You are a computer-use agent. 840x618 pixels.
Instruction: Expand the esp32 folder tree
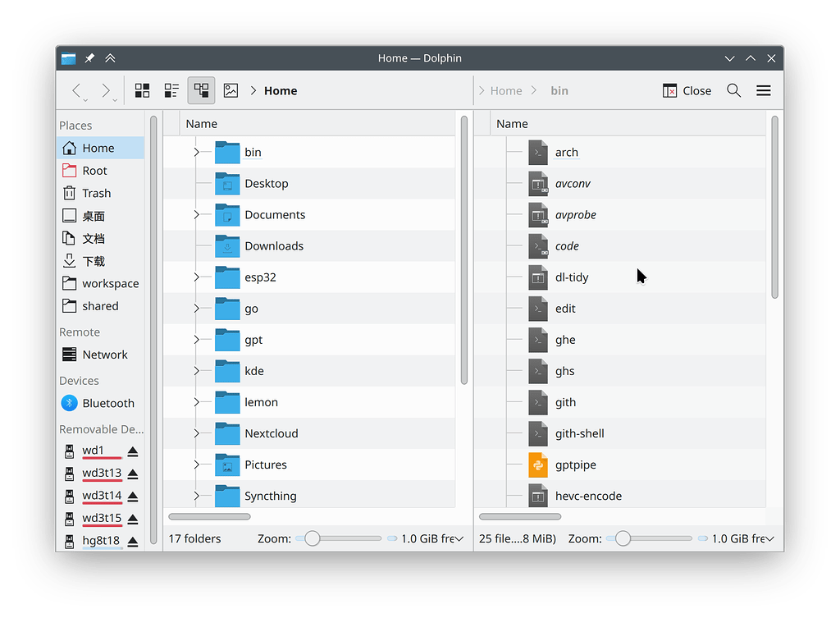point(196,277)
